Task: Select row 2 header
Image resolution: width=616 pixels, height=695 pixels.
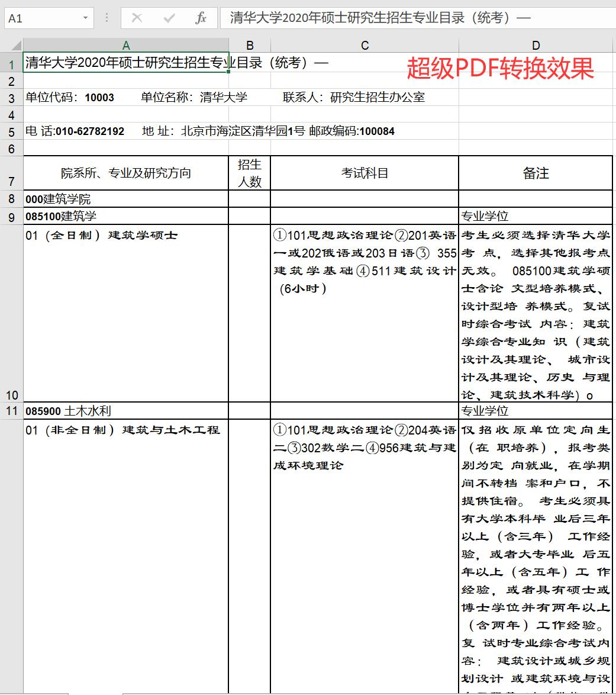Action: [11, 81]
